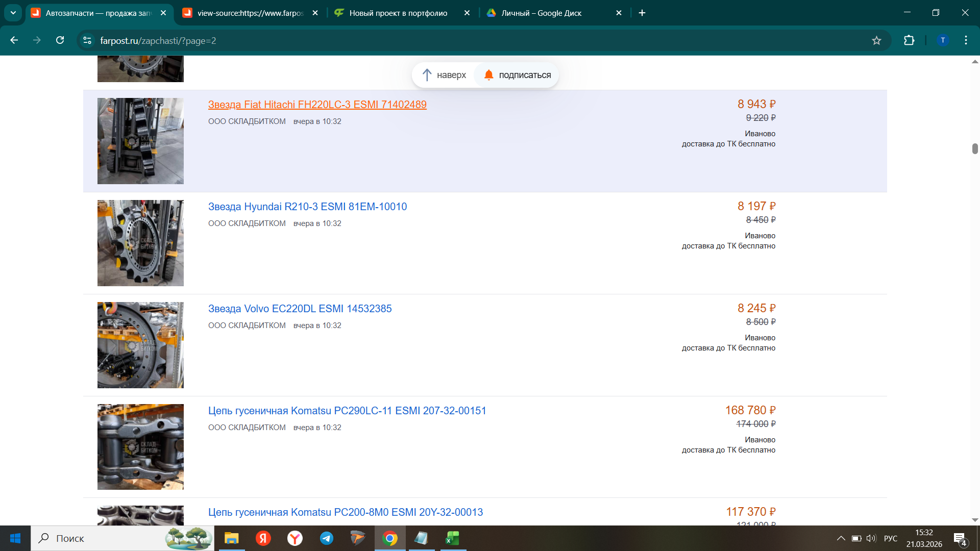This screenshot has width=980, height=551.
Task: Click the crossed-out 9 220 ₽ old price
Action: 761,118
